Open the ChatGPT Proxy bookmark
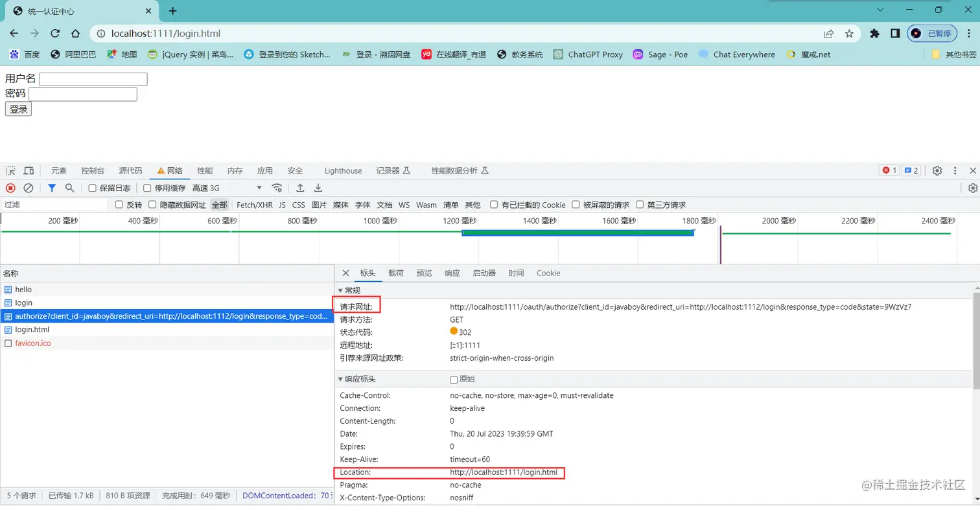The height and width of the screenshot is (506, 980). point(588,54)
